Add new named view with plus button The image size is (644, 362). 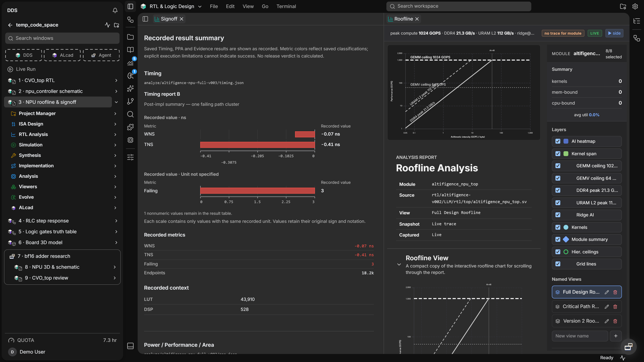point(615,336)
